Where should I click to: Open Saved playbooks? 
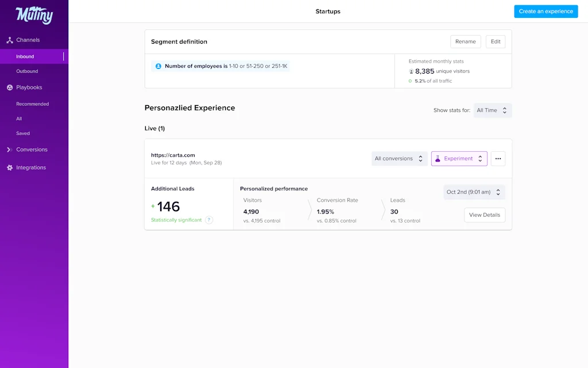pyautogui.click(x=23, y=133)
